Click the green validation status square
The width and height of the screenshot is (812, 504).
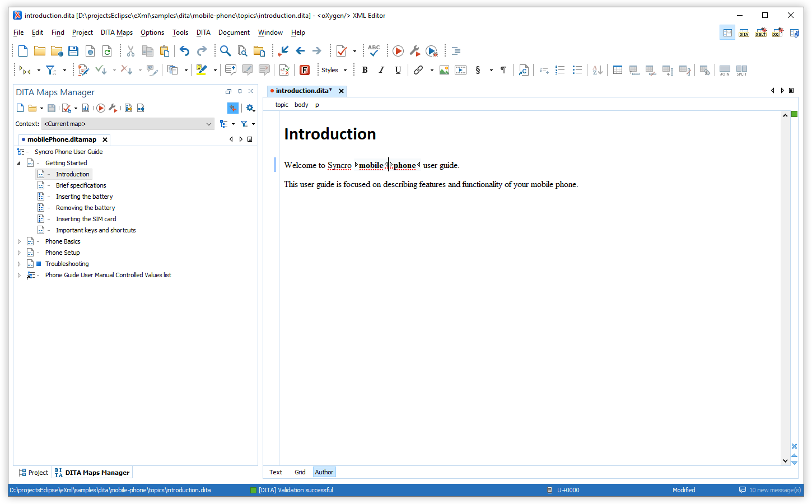point(794,114)
